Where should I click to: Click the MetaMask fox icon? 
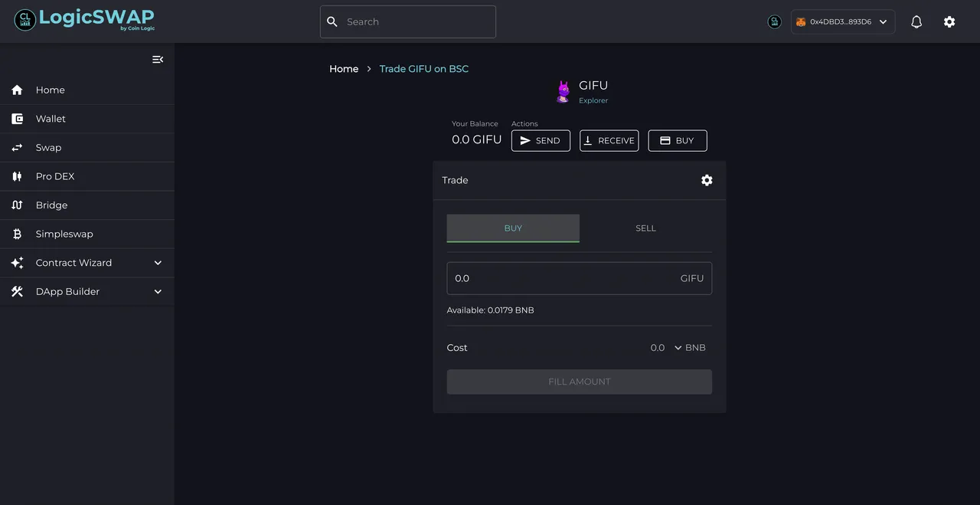click(x=801, y=22)
